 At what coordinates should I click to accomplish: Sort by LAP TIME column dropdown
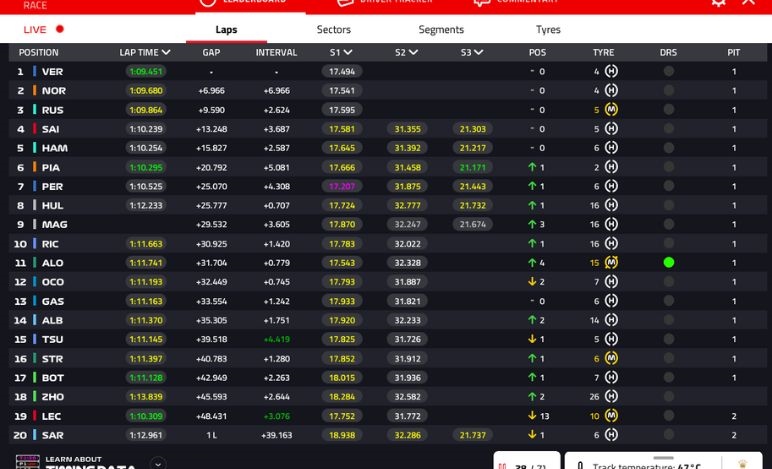tap(145, 52)
